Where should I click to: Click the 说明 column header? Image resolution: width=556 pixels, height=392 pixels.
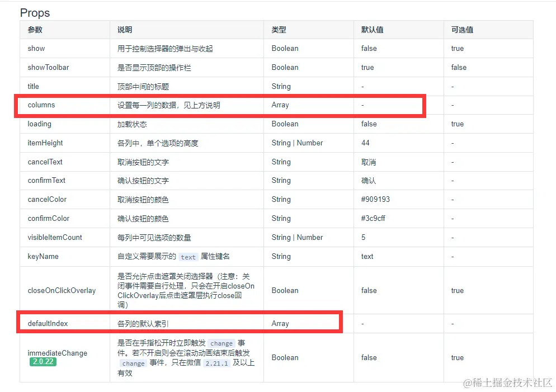click(125, 30)
